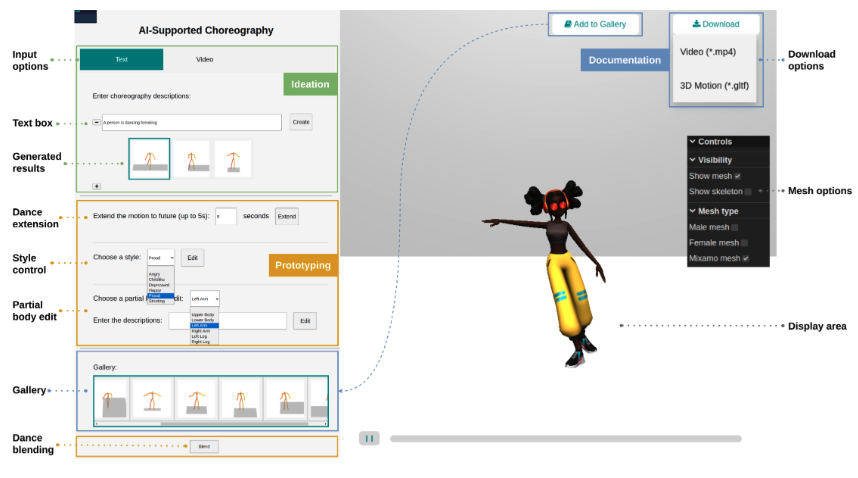Select the first generated dance thumbnail
The image size is (858, 478).
pyautogui.click(x=149, y=159)
